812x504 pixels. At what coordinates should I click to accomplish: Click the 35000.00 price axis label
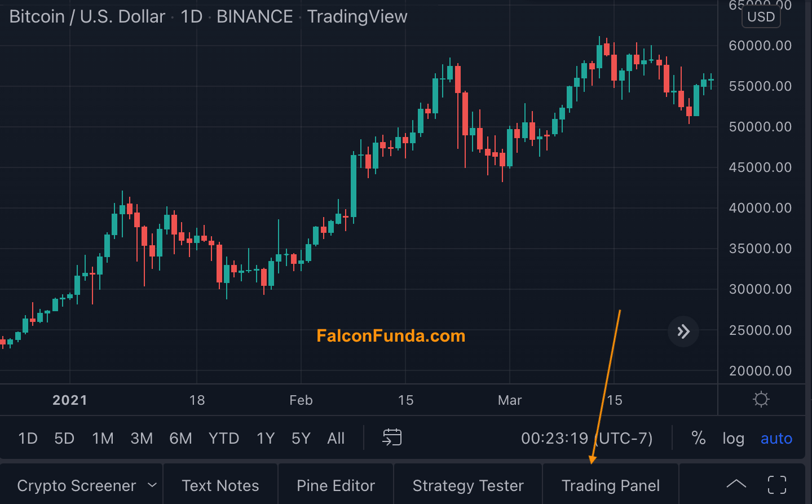[x=760, y=249]
